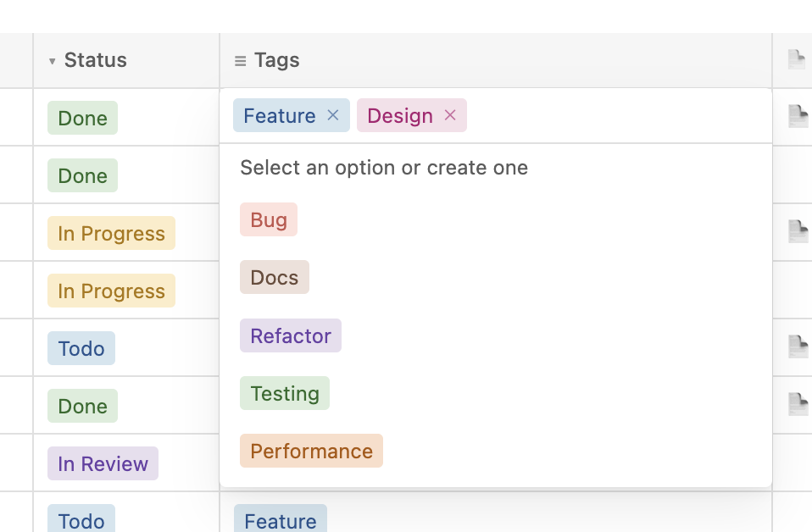The width and height of the screenshot is (812, 532).
Task: Remove the Feature tag with its X
Action: 333,115
